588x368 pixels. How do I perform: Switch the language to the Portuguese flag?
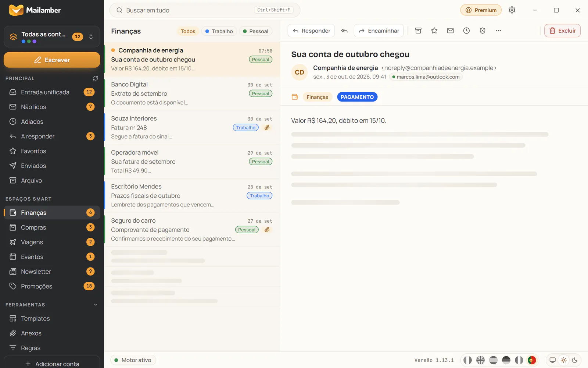532,360
